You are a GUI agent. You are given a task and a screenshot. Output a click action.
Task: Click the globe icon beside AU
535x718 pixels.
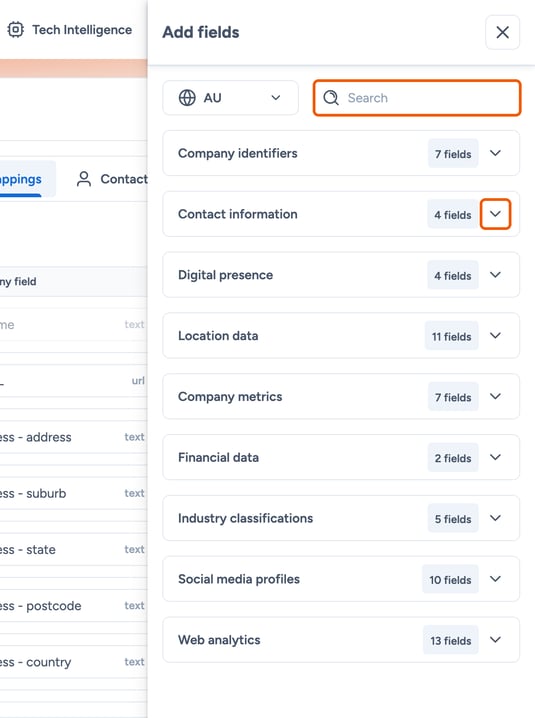(187, 98)
